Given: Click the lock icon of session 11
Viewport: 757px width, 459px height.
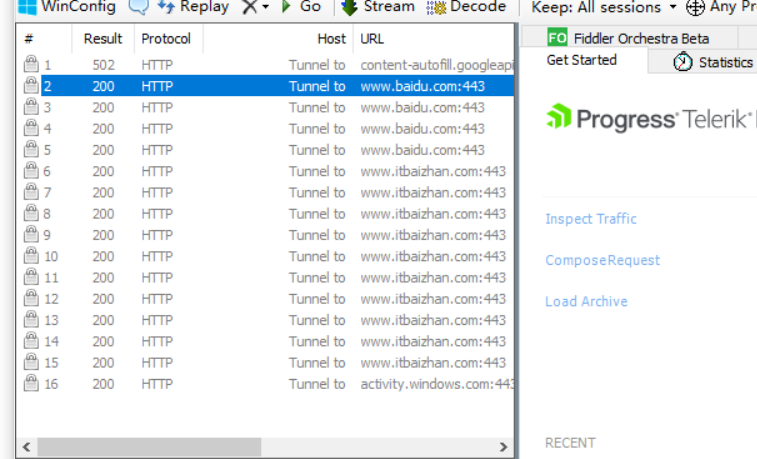Looking at the screenshot, I should [31, 277].
